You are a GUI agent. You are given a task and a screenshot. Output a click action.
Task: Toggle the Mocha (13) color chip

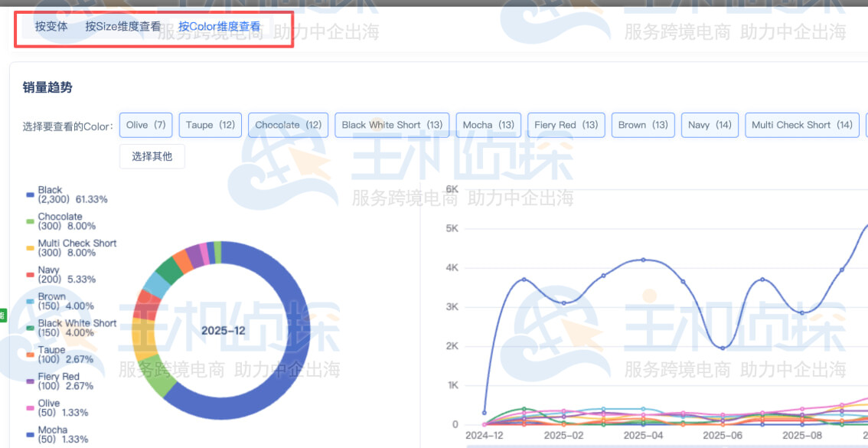pyautogui.click(x=488, y=125)
